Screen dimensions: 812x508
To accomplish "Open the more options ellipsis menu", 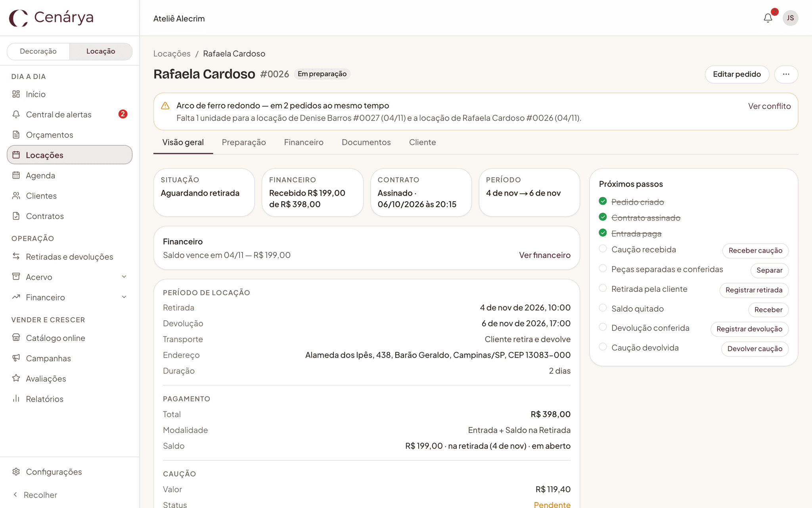I will point(786,74).
